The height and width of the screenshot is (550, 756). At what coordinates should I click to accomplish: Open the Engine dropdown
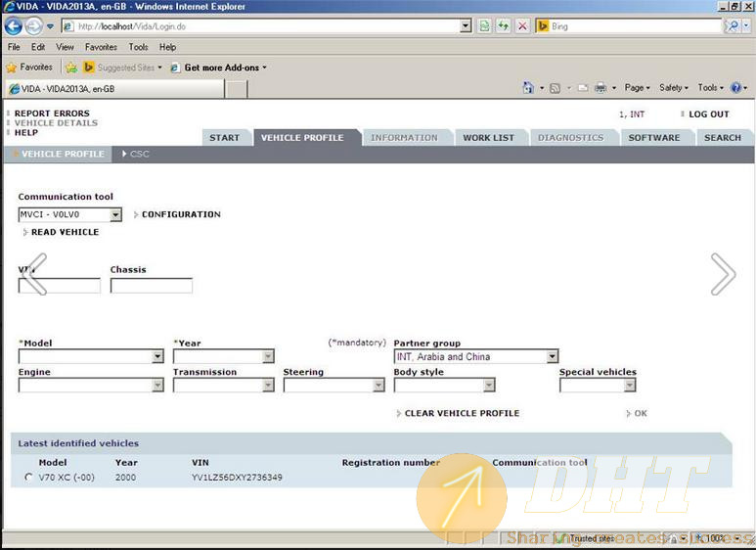(91, 385)
